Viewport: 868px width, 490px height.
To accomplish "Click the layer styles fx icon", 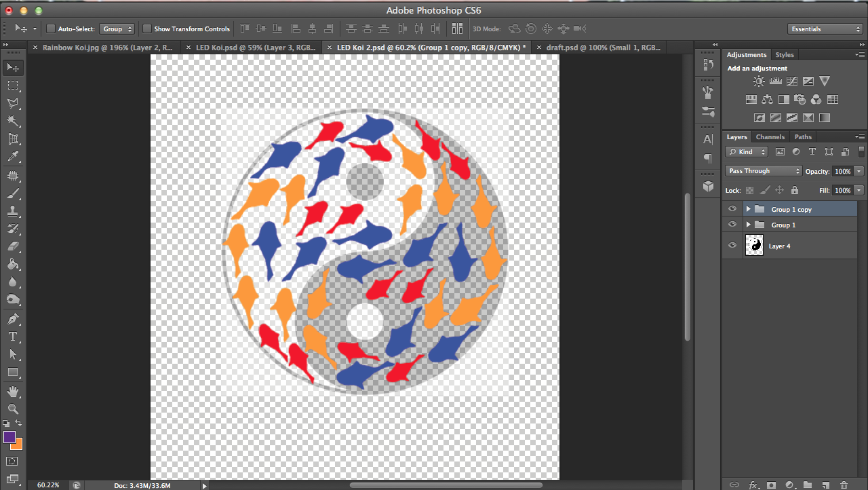I will pos(753,485).
